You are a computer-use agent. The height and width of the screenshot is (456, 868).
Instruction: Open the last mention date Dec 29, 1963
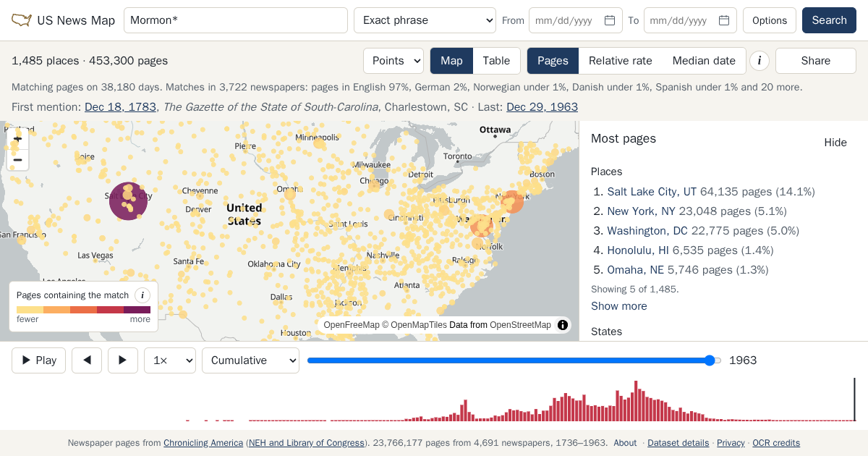point(542,107)
